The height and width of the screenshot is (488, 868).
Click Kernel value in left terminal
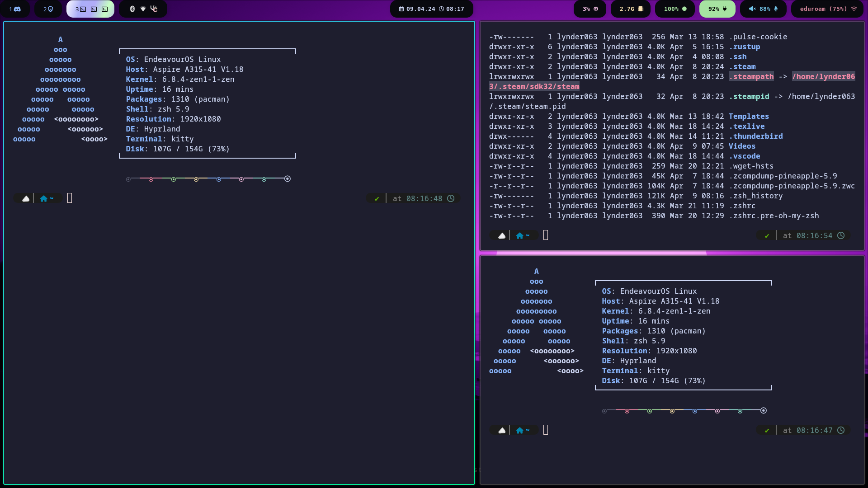(x=198, y=79)
